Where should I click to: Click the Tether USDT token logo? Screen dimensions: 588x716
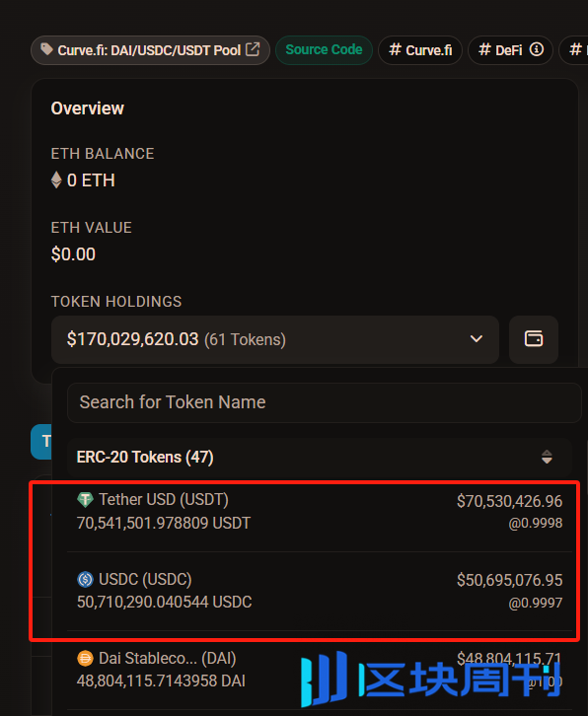coord(85,500)
